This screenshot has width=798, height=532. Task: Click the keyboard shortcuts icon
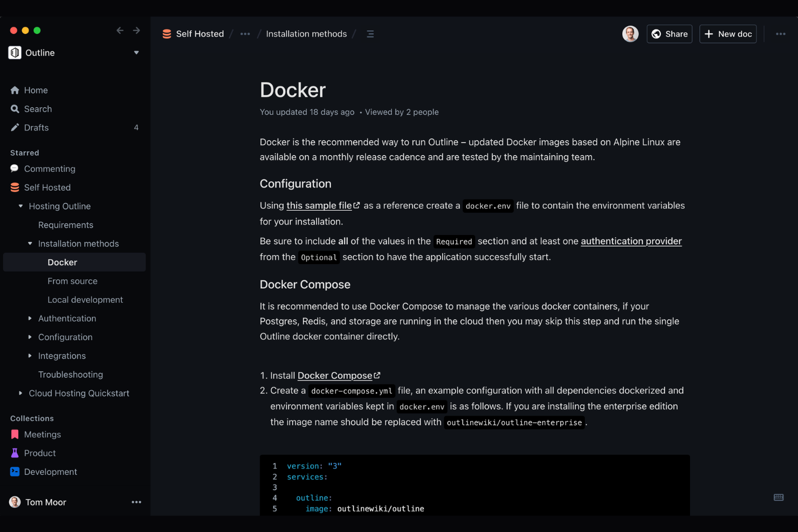tap(779, 498)
